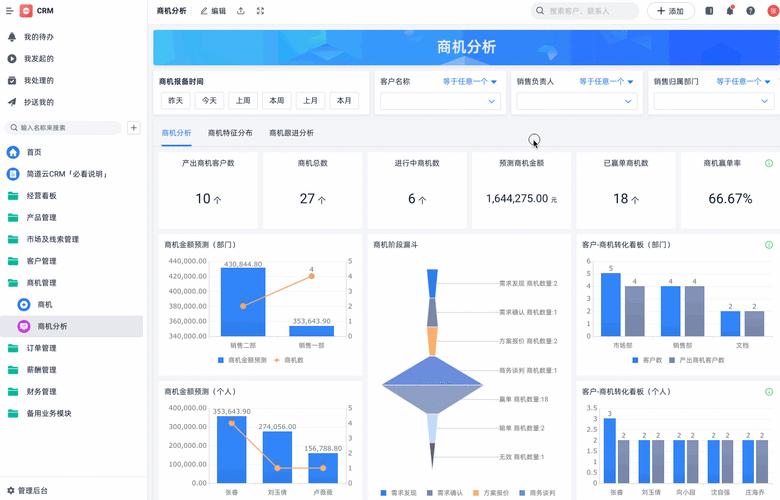Open 抄送我的 paper plane icon
Image resolution: width=780 pixels, height=500 pixels.
pos(12,102)
